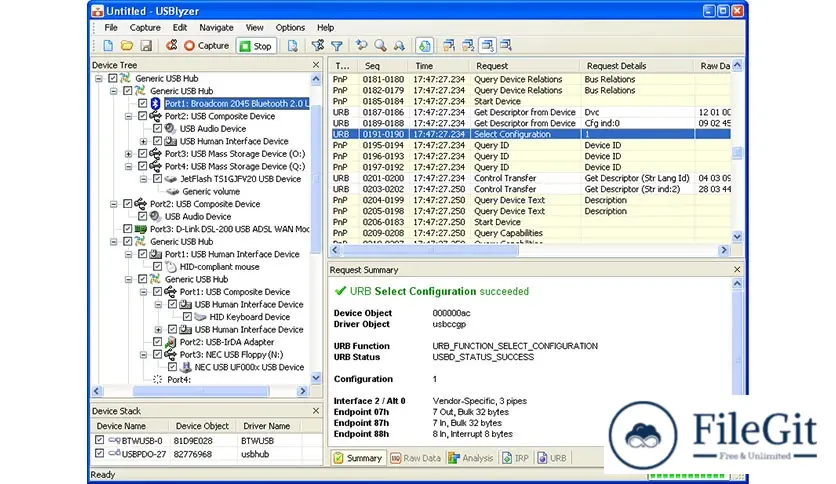Click the request list scroll down arrow
Viewport: 836px width, 484px height.
(737, 237)
